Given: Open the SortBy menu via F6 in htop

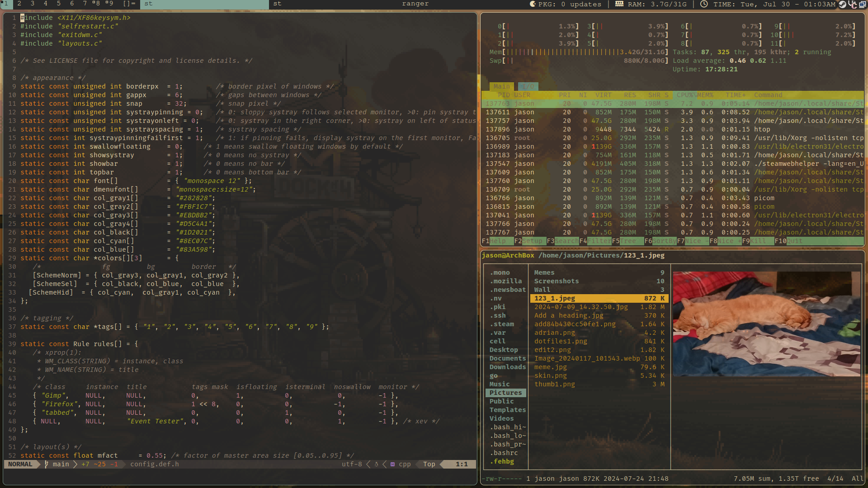Looking at the screenshot, I should click(x=659, y=241).
